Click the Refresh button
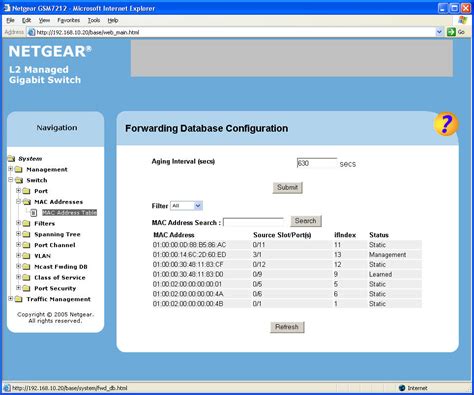474x395 pixels. 287,327
